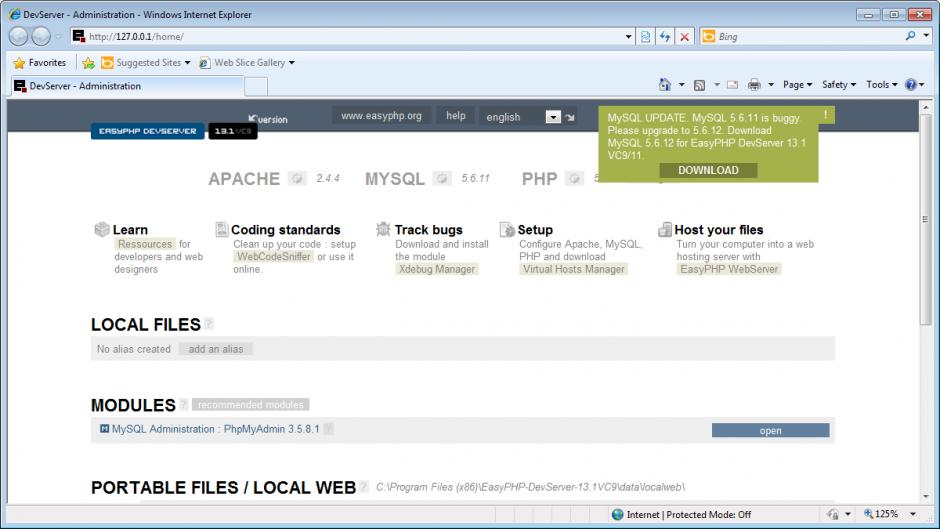Viewport: 940px width, 529px height.
Task: Click DOWNLOAD button in MySQL update notice
Action: click(708, 170)
